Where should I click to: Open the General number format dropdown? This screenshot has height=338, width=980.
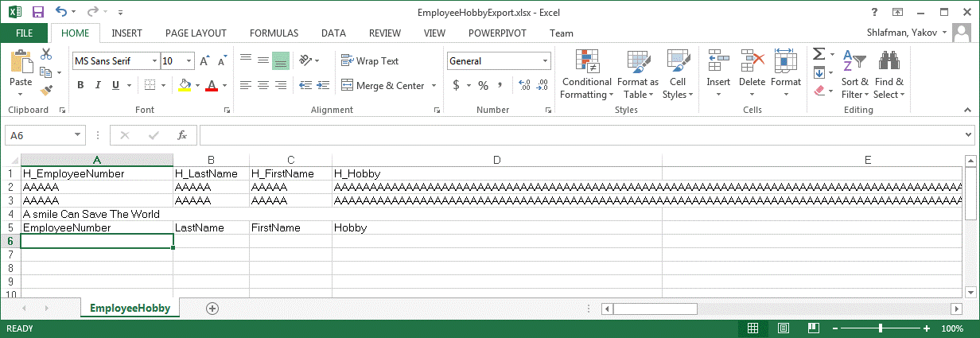click(x=546, y=60)
